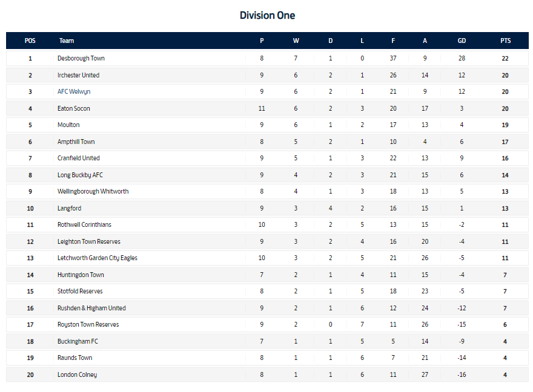Viewport: 533px width, 392px height.
Task: Click the Long Buckby AFC team name
Action: click(x=80, y=175)
